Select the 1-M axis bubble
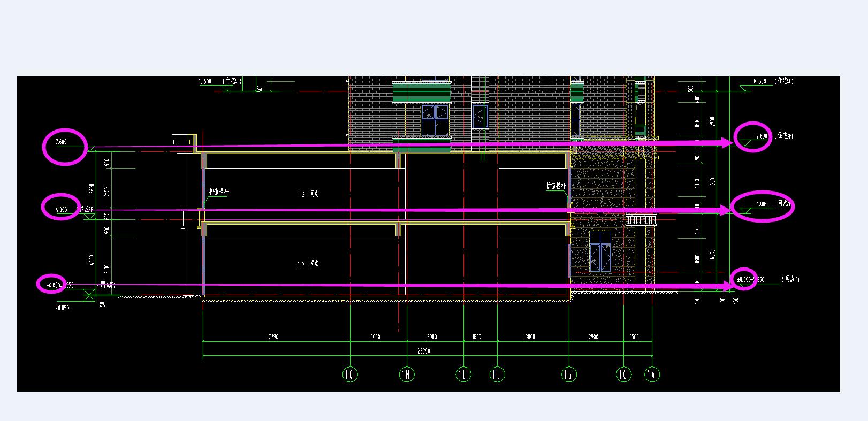This screenshot has width=868, height=421. (x=407, y=374)
